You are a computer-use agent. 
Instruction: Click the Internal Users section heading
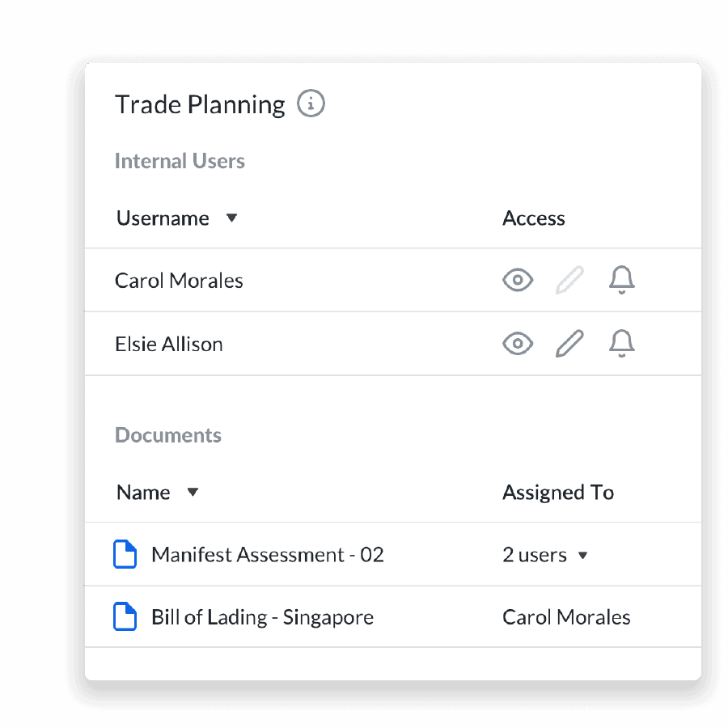click(180, 161)
